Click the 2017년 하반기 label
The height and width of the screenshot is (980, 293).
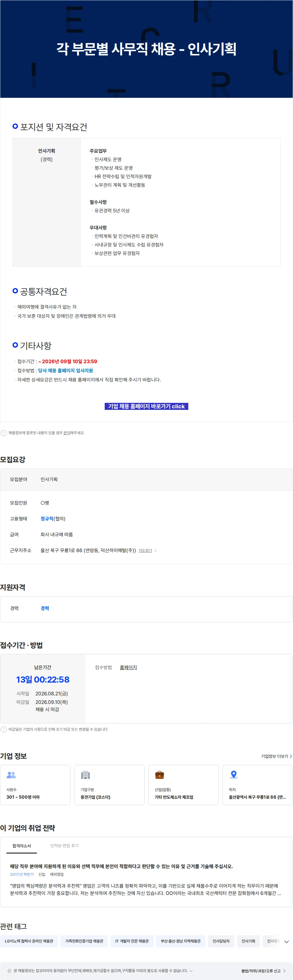[22, 874]
